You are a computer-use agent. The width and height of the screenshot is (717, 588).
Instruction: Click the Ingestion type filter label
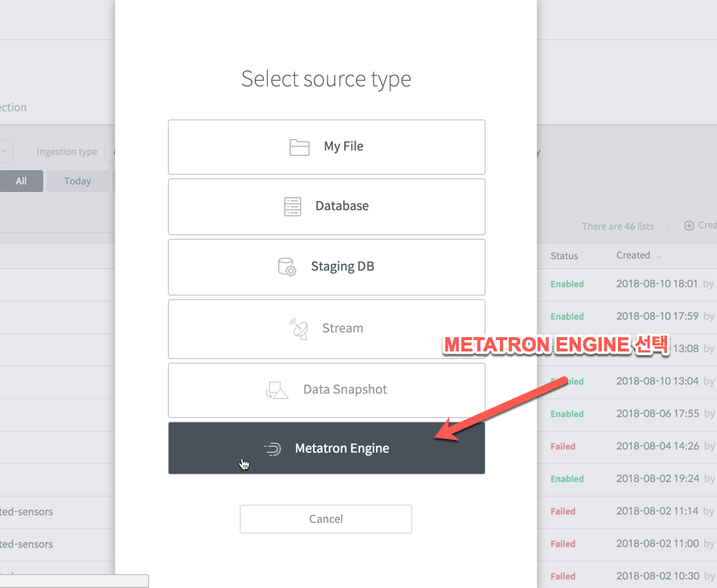tap(67, 152)
